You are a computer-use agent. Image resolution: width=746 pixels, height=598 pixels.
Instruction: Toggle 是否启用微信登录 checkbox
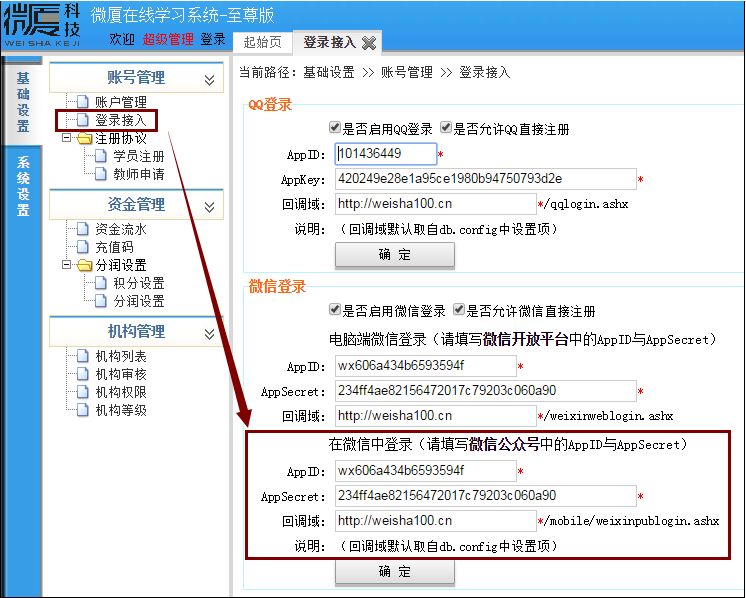point(335,311)
